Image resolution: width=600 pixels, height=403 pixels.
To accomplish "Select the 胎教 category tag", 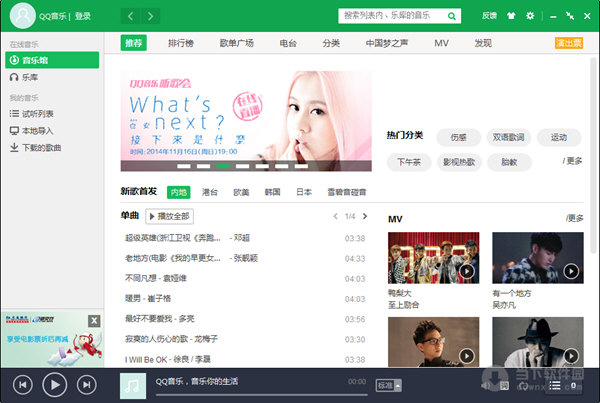I will coord(509,162).
